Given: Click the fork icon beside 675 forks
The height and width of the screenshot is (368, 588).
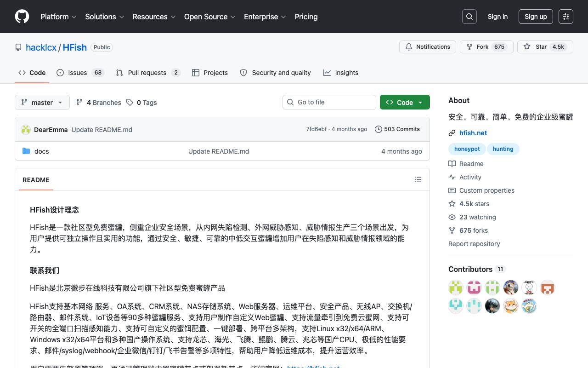Looking at the screenshot, I should tap(452, 230).
